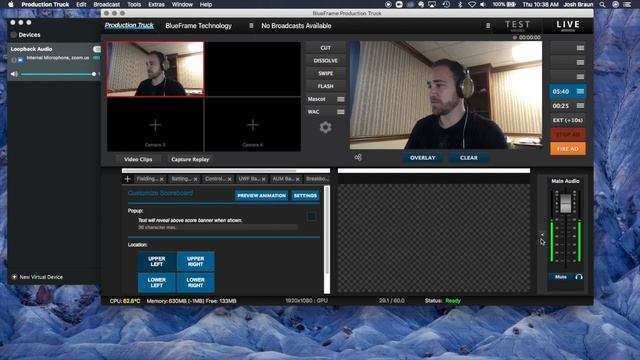Screen dimensions: 640x360
Task: Select the Camera 1 preview thumbnail
Action: point(155,69)
